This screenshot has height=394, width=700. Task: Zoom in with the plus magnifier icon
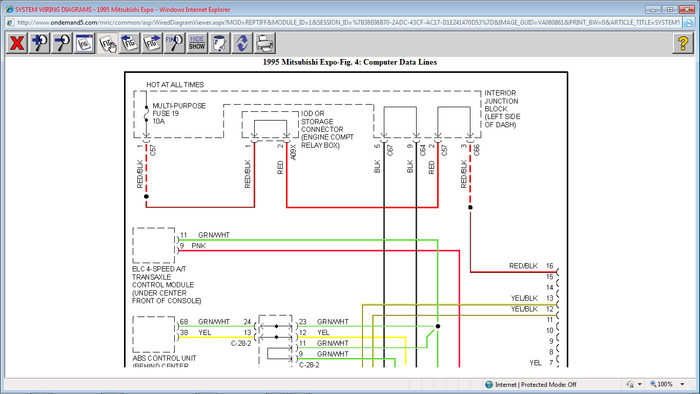tap(39, 43)
